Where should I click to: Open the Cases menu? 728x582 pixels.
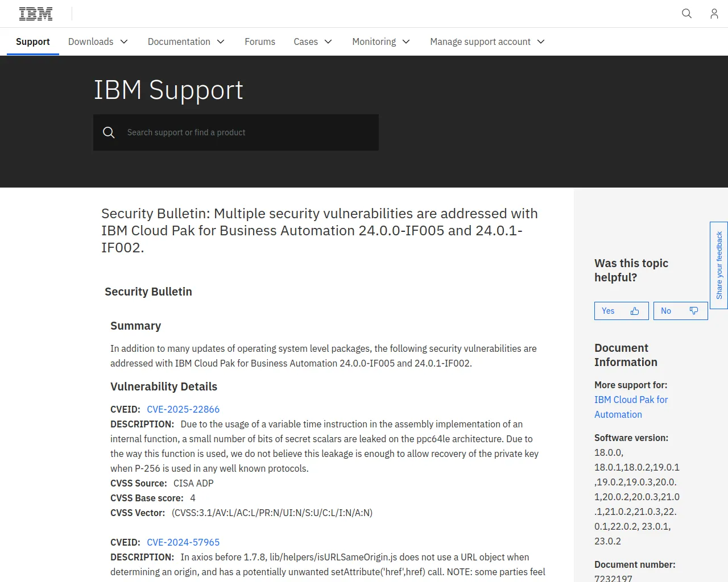click(313, 41)
